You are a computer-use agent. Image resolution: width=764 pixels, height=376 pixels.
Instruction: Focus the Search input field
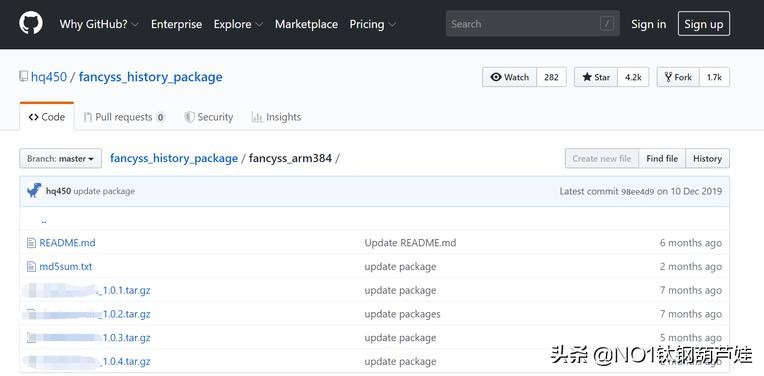533,23
